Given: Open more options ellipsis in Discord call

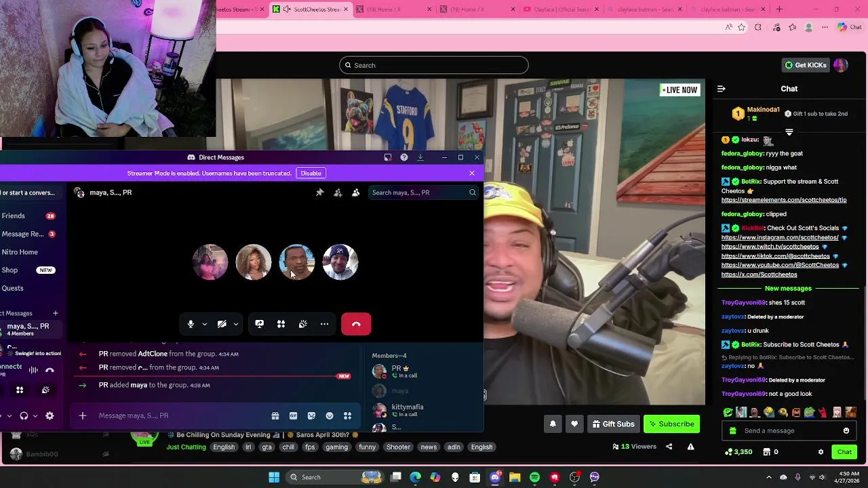Looking at the screenshot, I should click(x=324, y=324).
